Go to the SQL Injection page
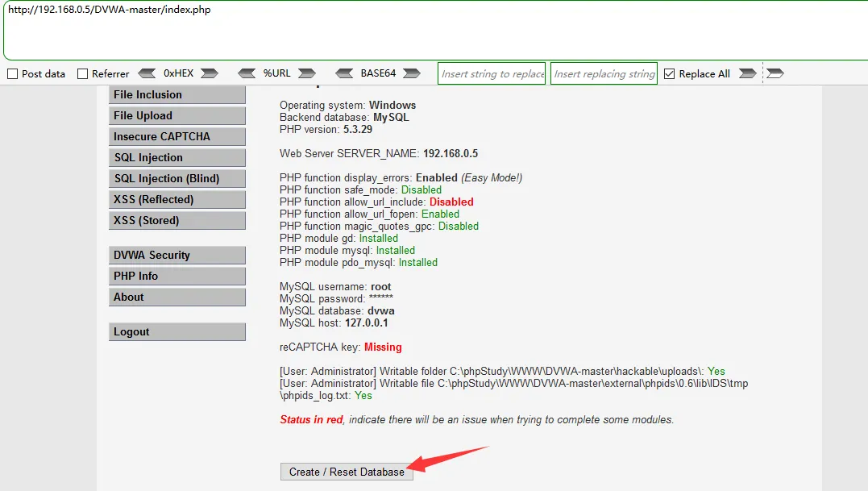The image size is (868, 491). (177, 158)
